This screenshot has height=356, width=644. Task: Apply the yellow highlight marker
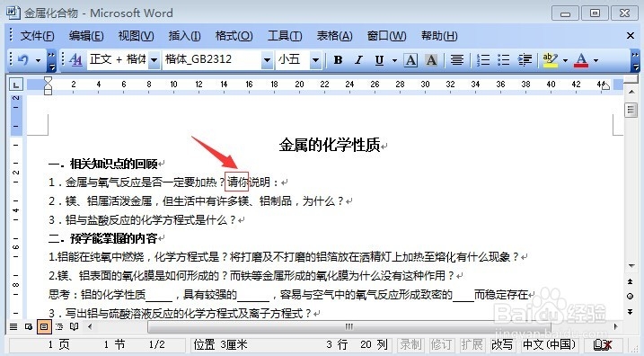click(x=550, y=60)
